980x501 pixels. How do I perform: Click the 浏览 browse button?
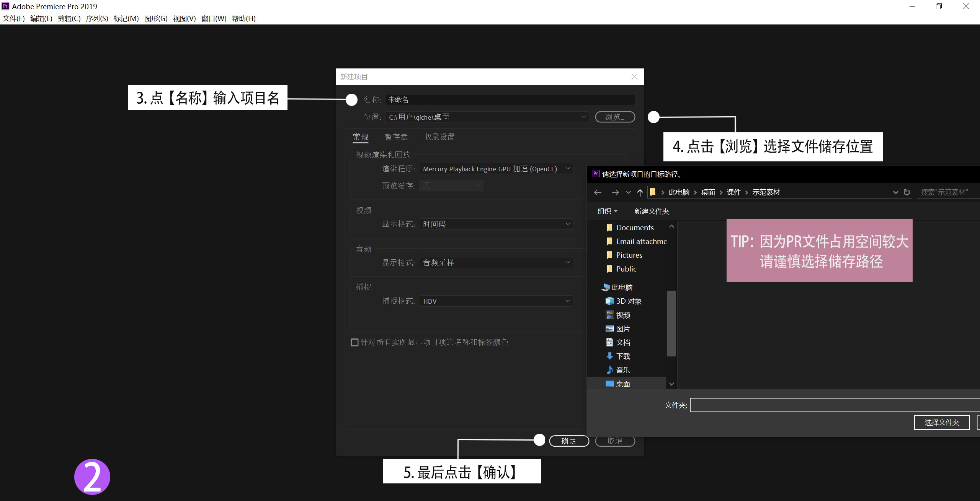coord(615,117)
